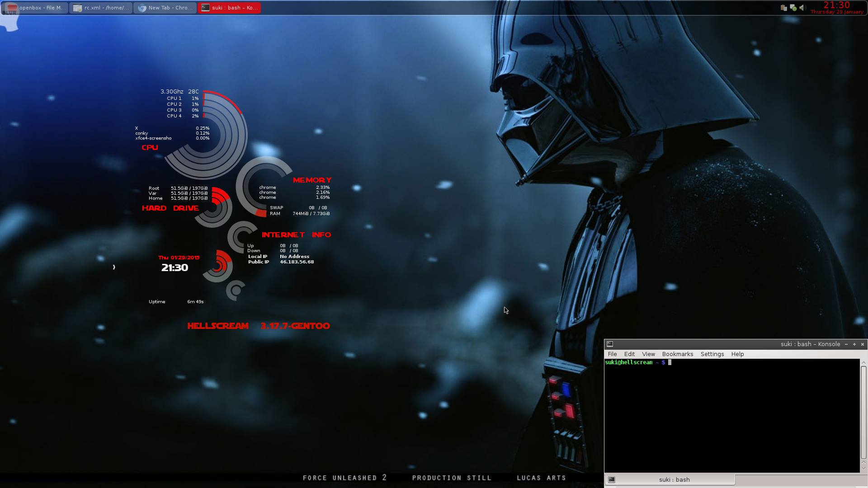The width and height of the screenshot is (868, 488).
Task: Click the volume speaker tray icon
Action: click(802, 8)
